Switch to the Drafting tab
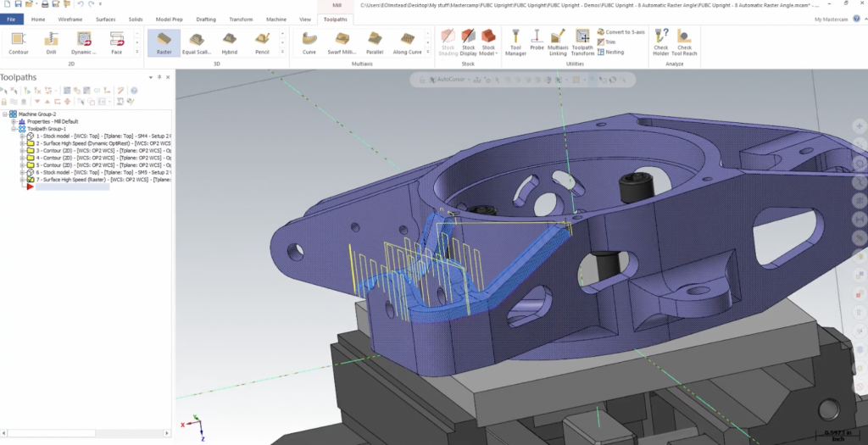 pyautogui.click(x=206, y=19)
